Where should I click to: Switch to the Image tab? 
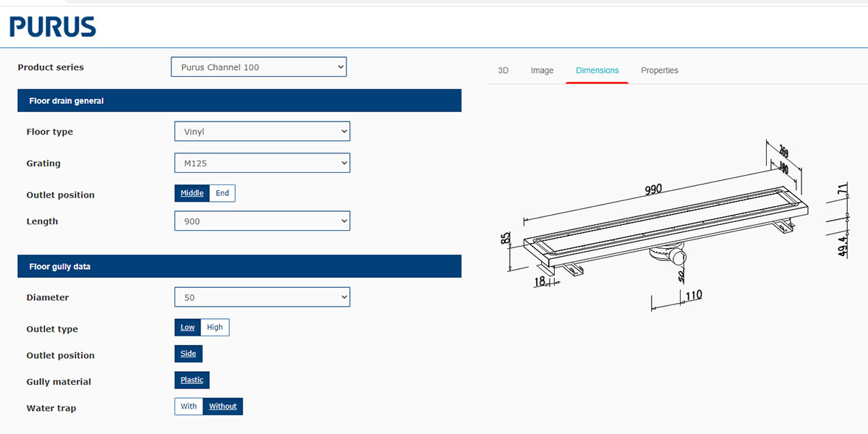tap(542, 70)
